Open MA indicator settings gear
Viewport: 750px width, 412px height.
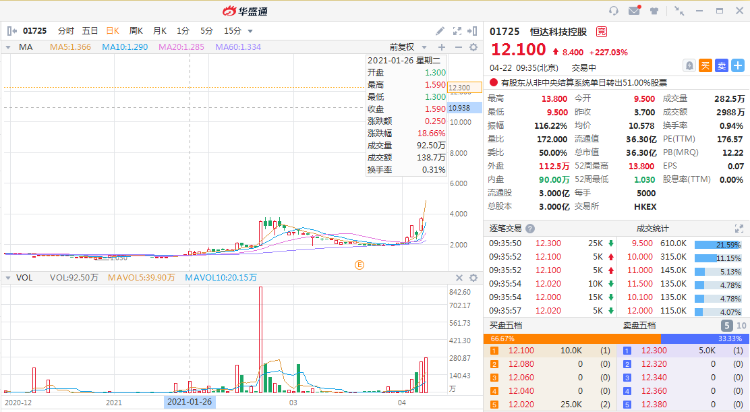point(474,47)
